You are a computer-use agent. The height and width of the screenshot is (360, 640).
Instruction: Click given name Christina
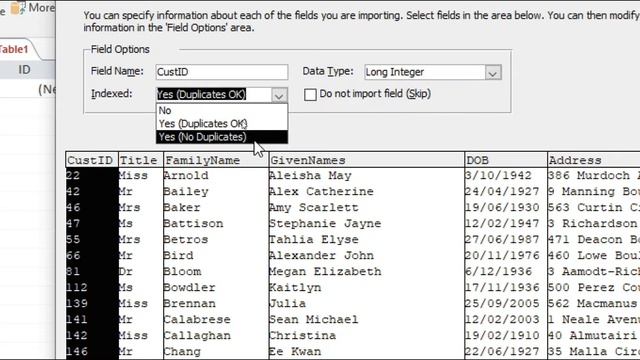(x=302, y=336)
